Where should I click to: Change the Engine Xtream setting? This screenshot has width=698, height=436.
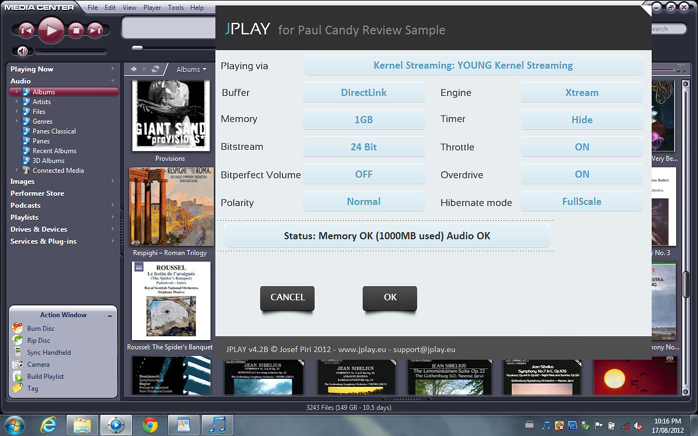[x=582, y=92]
